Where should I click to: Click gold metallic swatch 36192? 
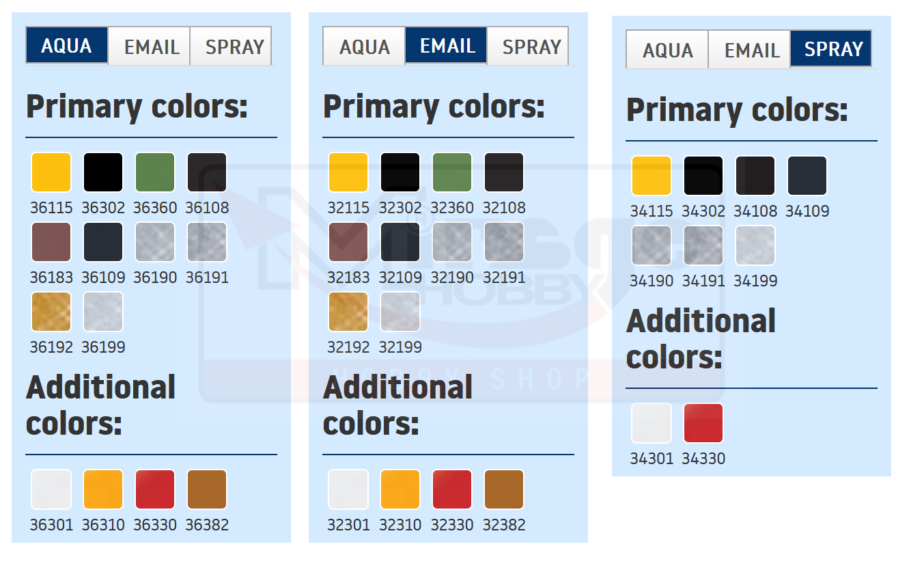point(51,312)
